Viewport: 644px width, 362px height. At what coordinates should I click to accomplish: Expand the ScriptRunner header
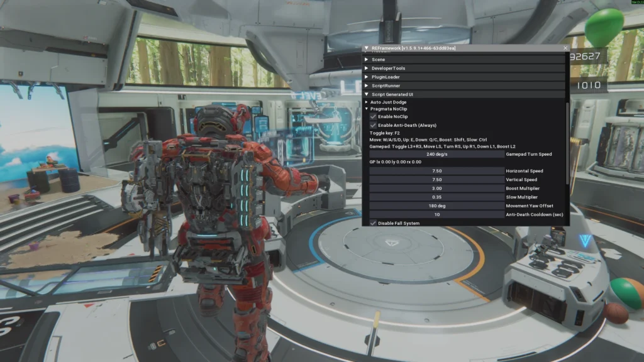464,85
